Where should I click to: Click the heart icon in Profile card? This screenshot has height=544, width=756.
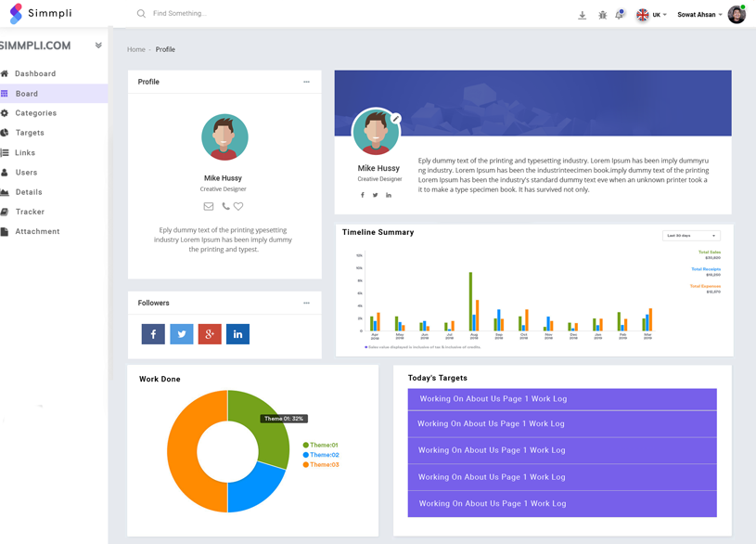pyautogui.click(x=238, y=206)
